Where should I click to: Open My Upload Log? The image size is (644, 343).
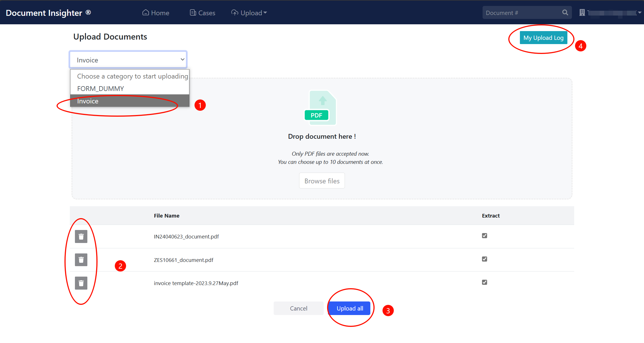pyautogui.click(x=543, y=38)
